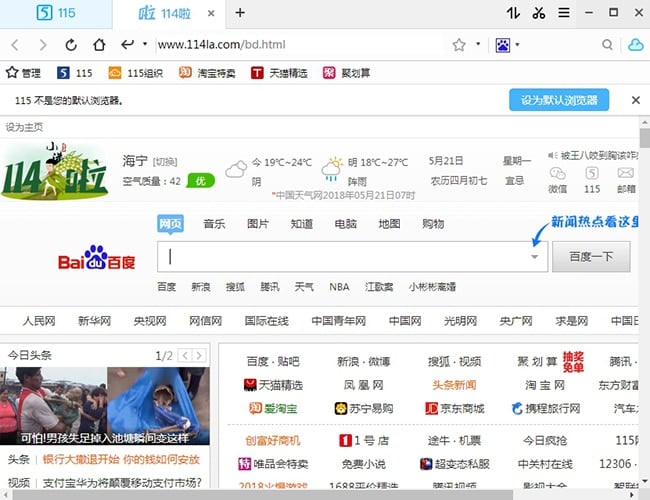Select the 音乐 search category tab
This screenshot has height=500, width=650.
pyautogui.click(x=214, y=223)
